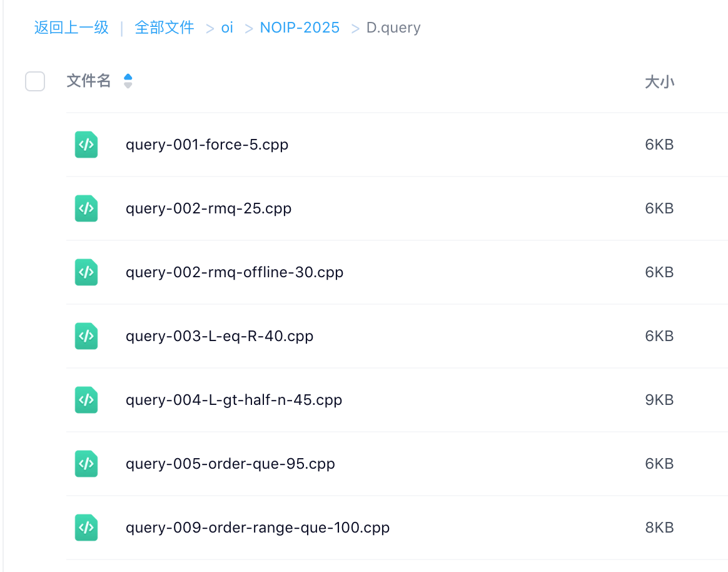The width and height of the screenshot is (728, 572).
Task: Click the code file icon for query-004-L-gt-half-n-45.cpp
Action: tap(86, 400)
